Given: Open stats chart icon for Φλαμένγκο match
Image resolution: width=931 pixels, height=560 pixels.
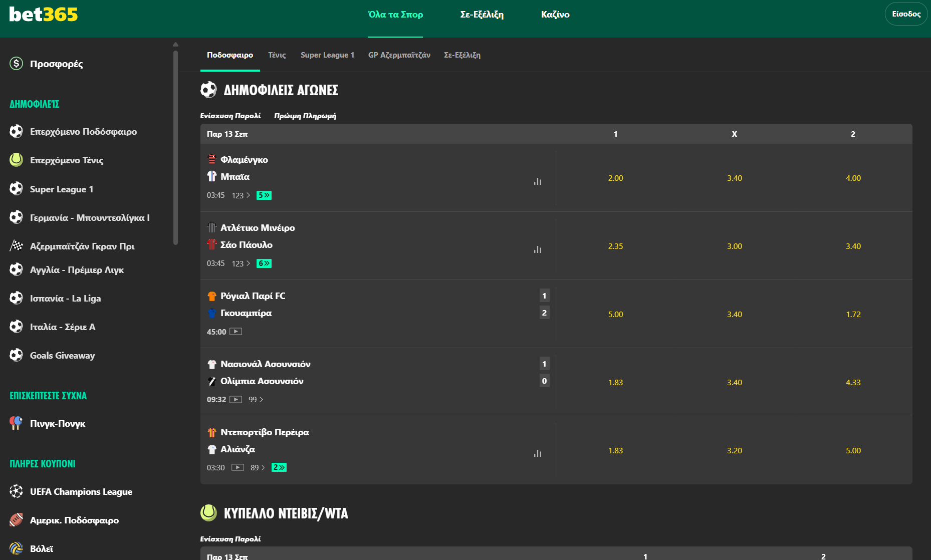Looking at the screenshot, I should pos(538,181).
